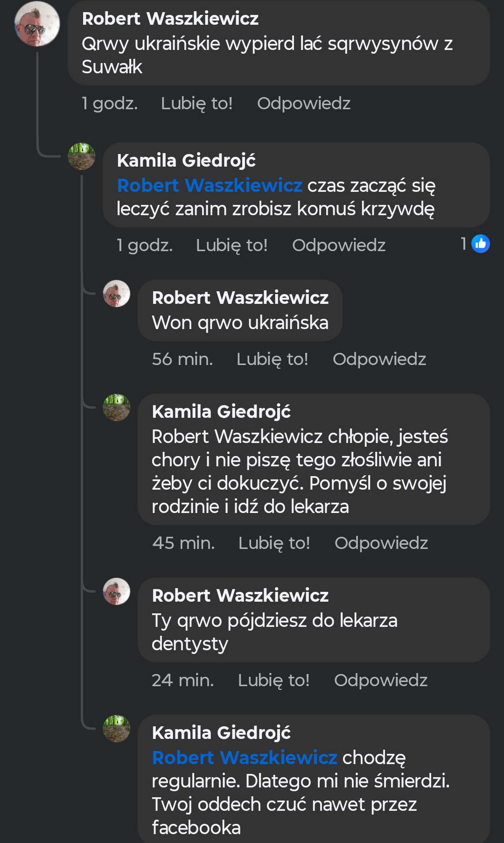Like the 'czas zacząć się leczyć' reply
Viewport: 504px width, 843px height.
(231, 245)
